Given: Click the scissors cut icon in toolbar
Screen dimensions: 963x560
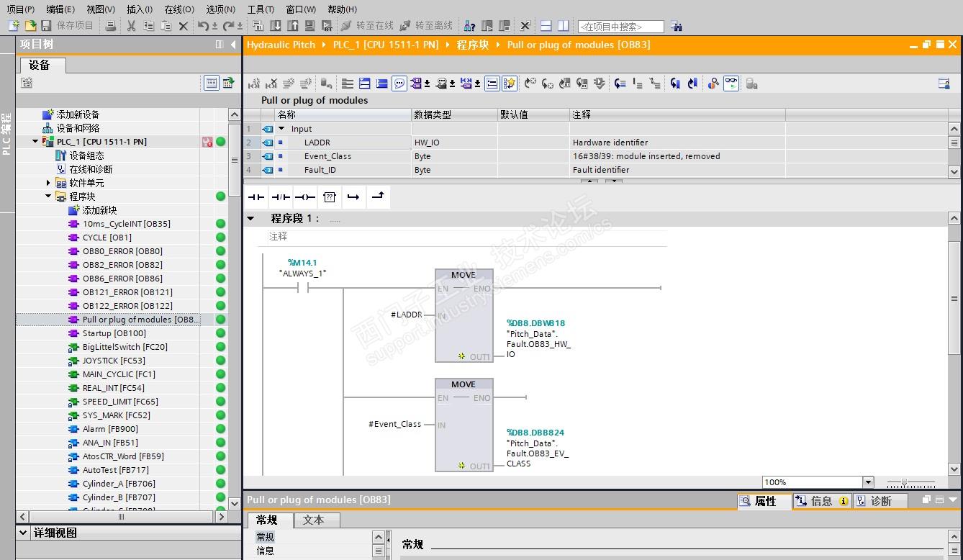Looking at the screenshot, I should tap(131, 26).
